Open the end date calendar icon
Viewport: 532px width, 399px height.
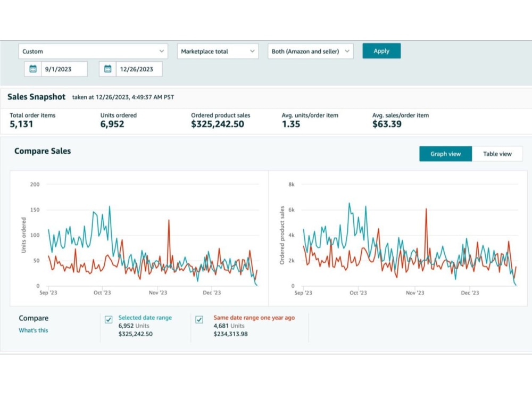(x=107, y=69)
